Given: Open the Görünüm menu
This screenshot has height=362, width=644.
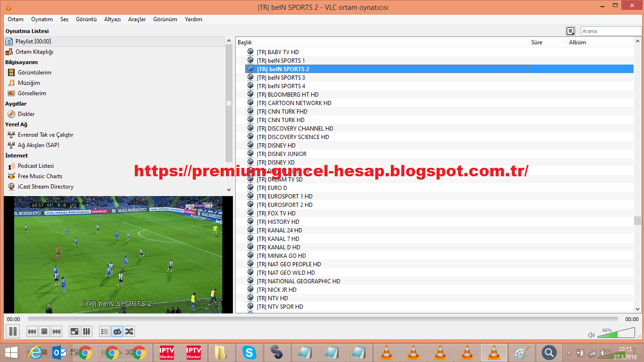Looking at the screenshot, I should (165, 19).
